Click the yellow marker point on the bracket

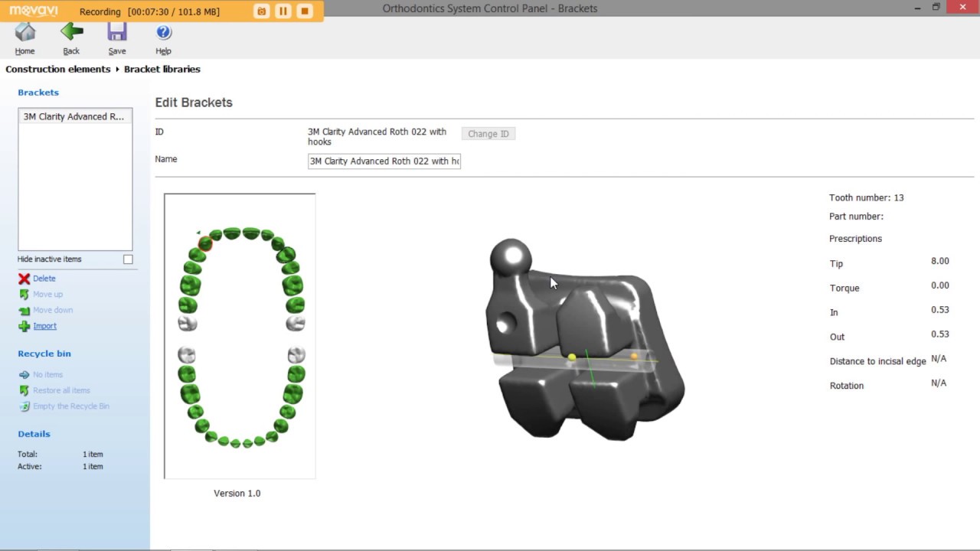click(x=572, y=357)
